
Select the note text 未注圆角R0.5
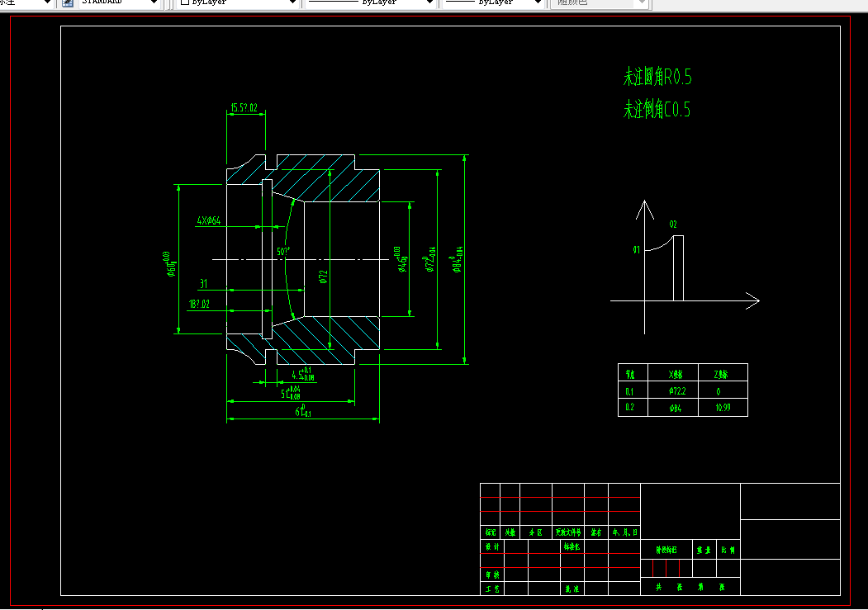657,77
